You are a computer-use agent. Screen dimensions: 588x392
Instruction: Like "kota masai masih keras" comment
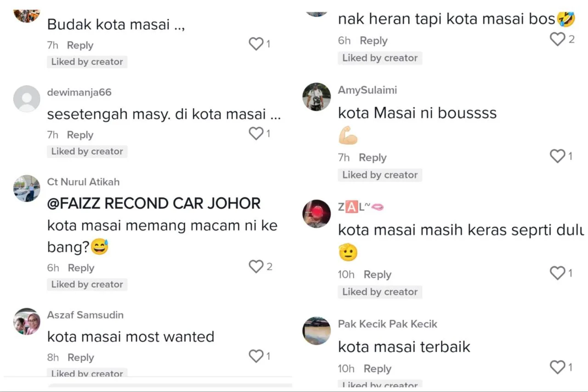point(558,273)
